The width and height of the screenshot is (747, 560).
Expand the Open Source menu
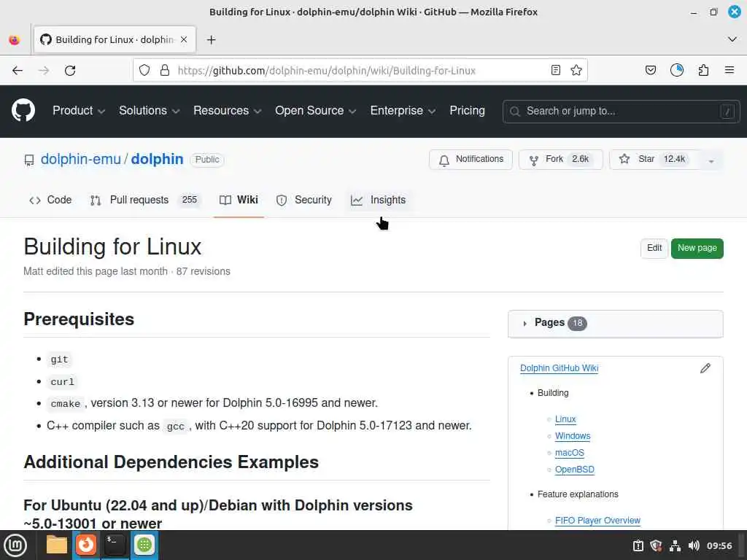(315, 111)
